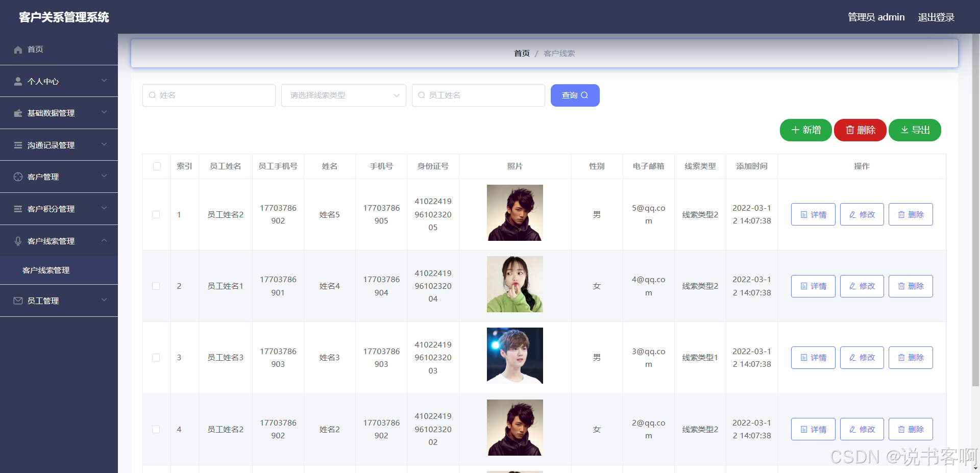Open the 员工管理 sidebar menu

click(59, 301)
